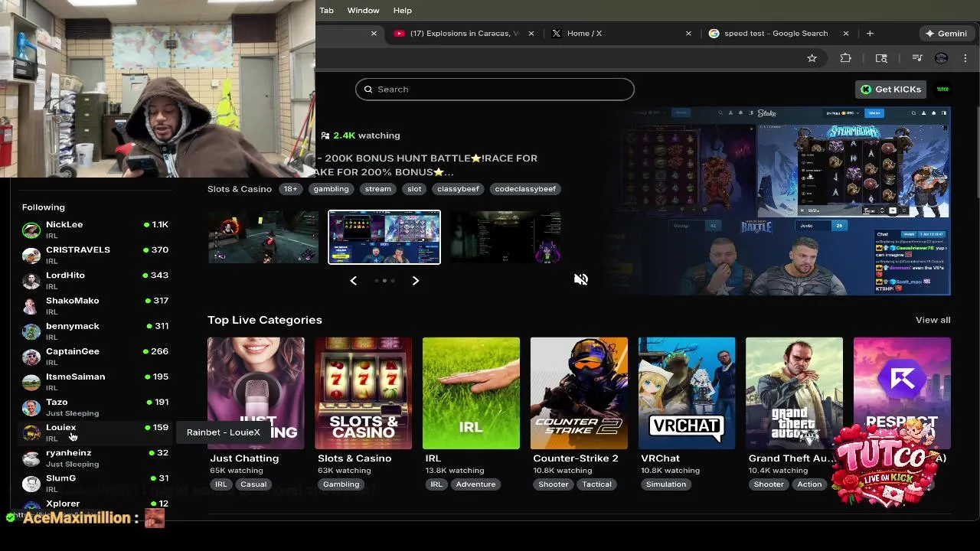Switch to speed test Google Search tab

tap(778, 34)
